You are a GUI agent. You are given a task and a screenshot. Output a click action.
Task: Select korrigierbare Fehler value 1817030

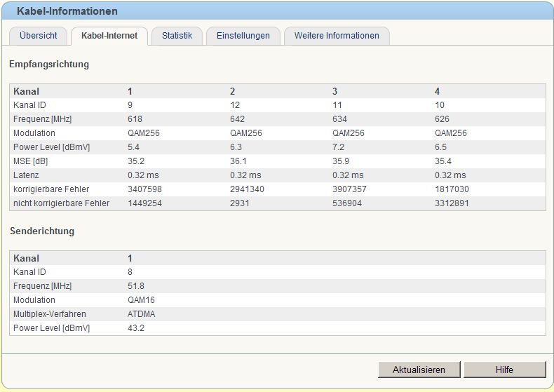coord(452,189)
